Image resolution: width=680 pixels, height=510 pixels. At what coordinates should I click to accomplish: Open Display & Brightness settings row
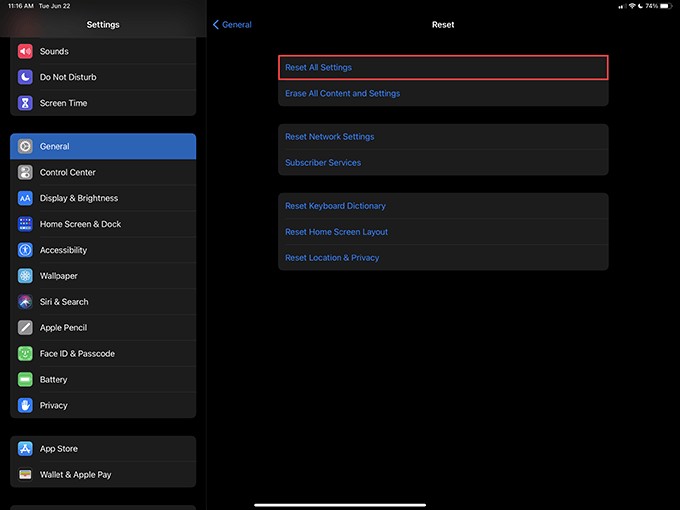(103, 198)
